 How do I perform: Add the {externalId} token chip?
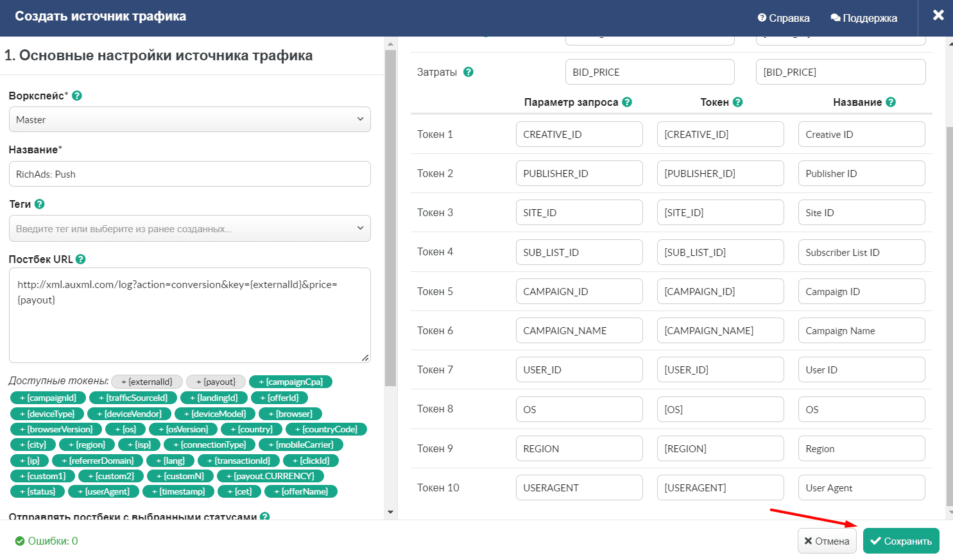(x=147, y=382)
